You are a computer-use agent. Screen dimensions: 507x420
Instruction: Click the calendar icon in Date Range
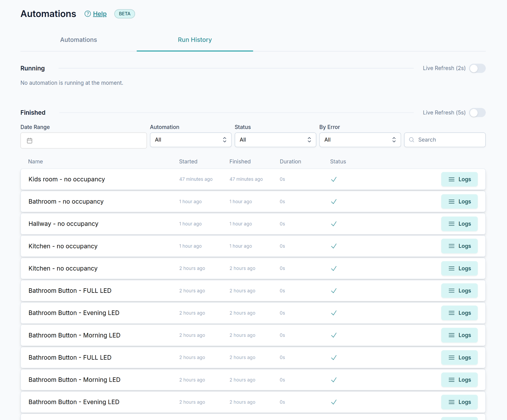coord(30,141)
